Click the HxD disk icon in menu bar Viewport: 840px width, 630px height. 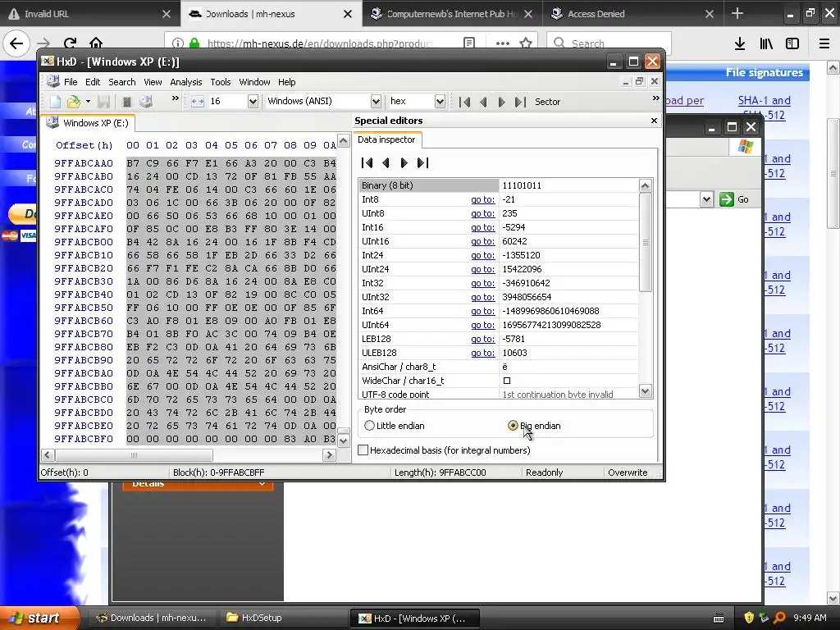pos(53,81)
